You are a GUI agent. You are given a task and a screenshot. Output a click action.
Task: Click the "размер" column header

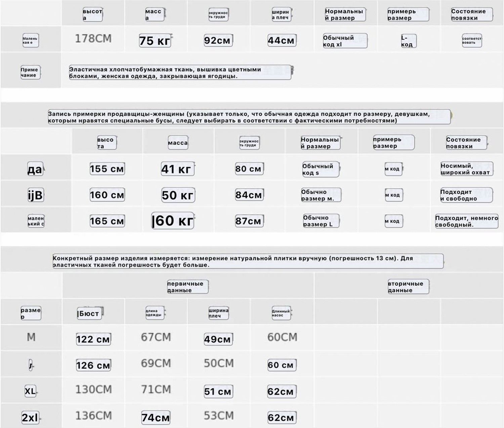31,313
